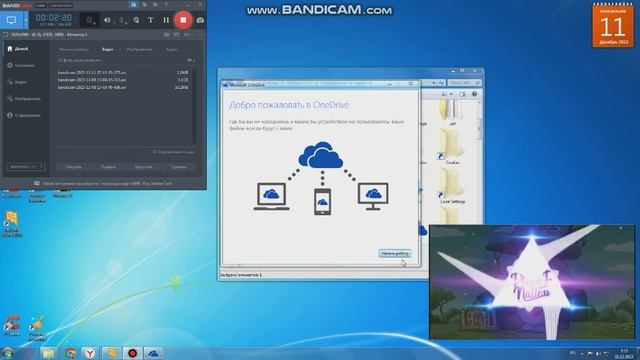
Task: Select first bandicam .avi file in list
Action: pos(123,72)
